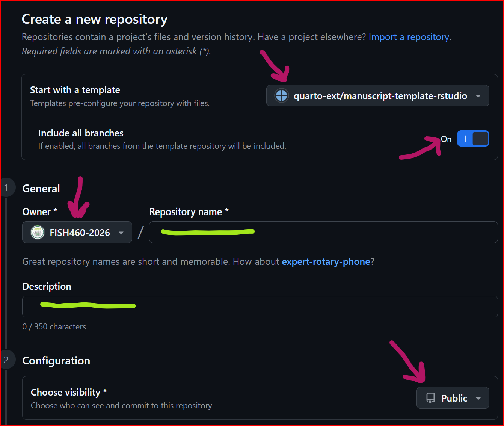Click the Choose visibility label text
Image resolution: width=504 pixels, height=426 pixels.
pyautogui.click(x=66, y=393)
